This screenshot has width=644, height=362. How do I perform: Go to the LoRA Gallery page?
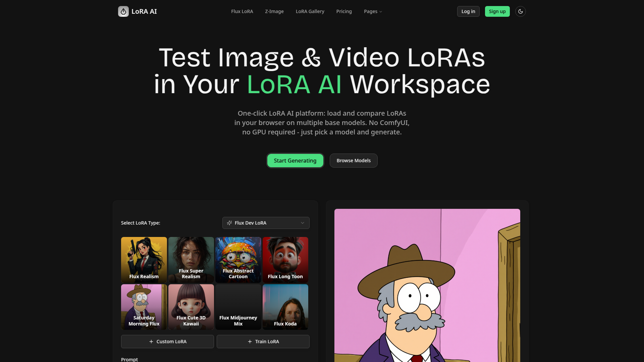pos(310,11)
